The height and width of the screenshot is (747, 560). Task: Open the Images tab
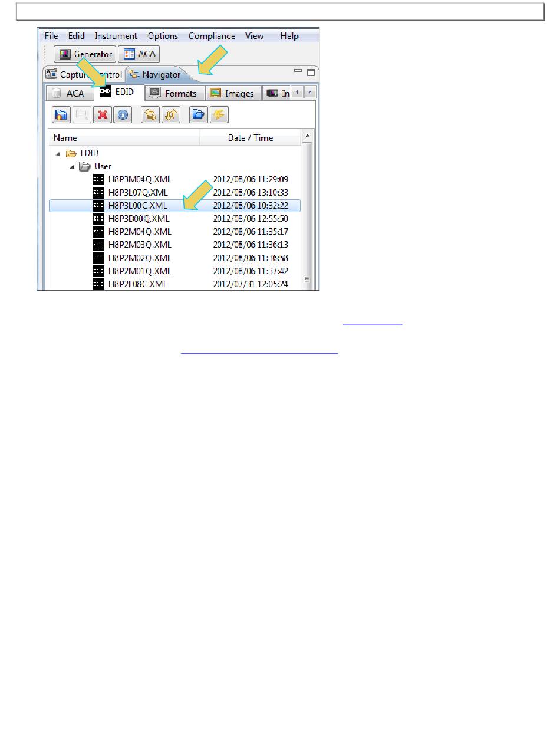tap(232, 93)
